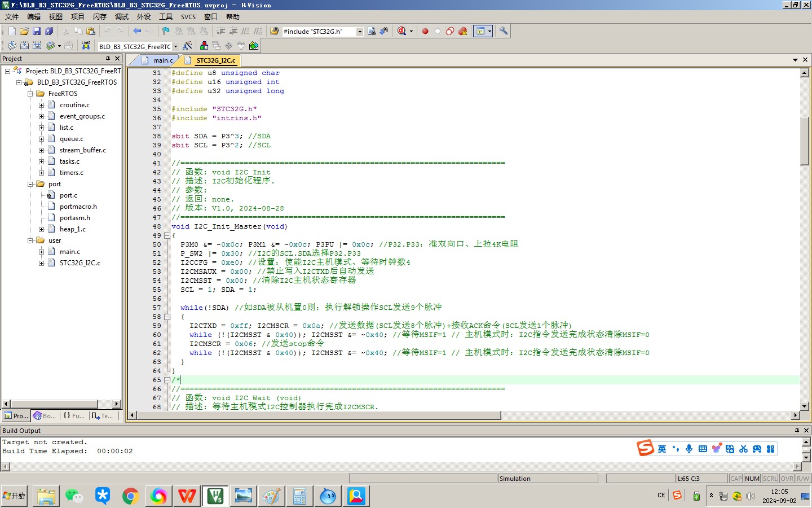Open the SVCS menu
Viewport: 812px width, 508px height.
coord(188,17)
